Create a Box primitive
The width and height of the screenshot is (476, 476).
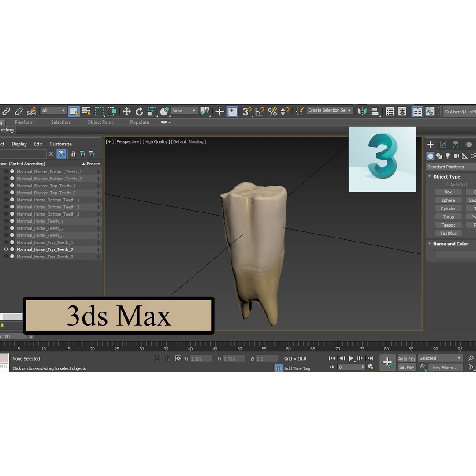pos(448,192)
